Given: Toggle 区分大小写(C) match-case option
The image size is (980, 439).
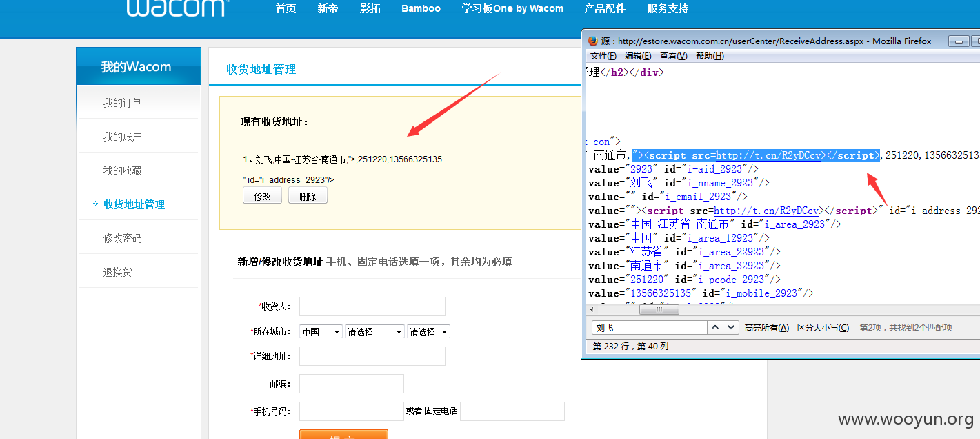Looking at the screenshot, I should (x=823, y=328).
